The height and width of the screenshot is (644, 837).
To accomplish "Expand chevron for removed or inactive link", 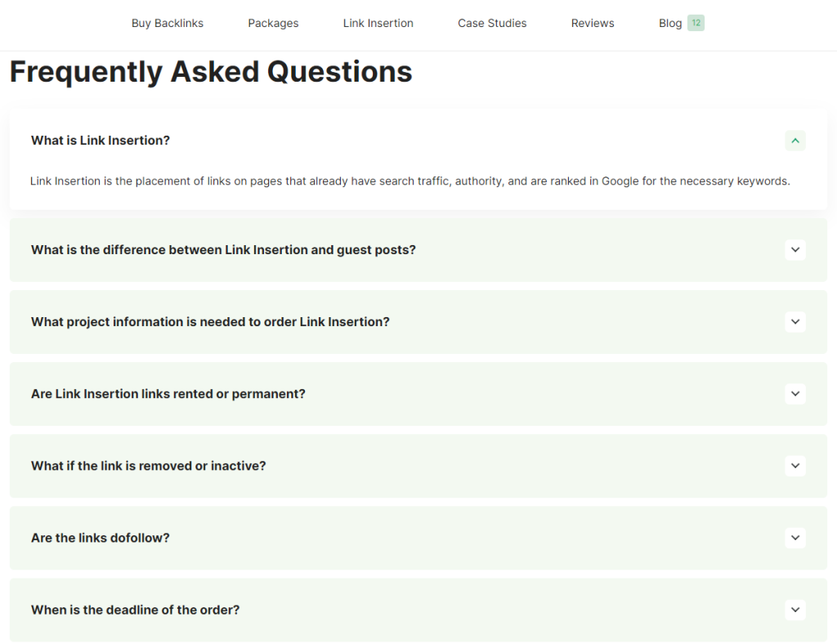I will pyautogui.click(x=795, y=466).
